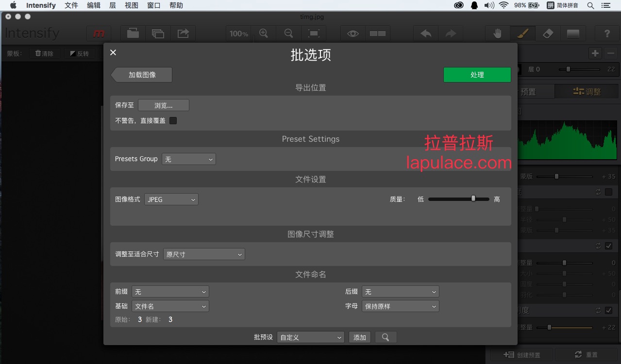The image size is (621, 364).
Task: Open the 调整至适合尺寸 dropdown
Action: [204, 254]
